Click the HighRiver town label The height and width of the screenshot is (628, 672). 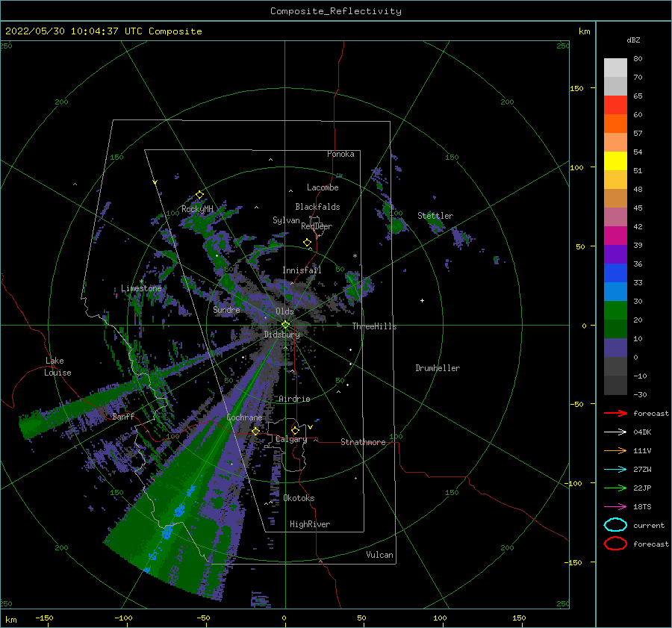click(310, 524)
